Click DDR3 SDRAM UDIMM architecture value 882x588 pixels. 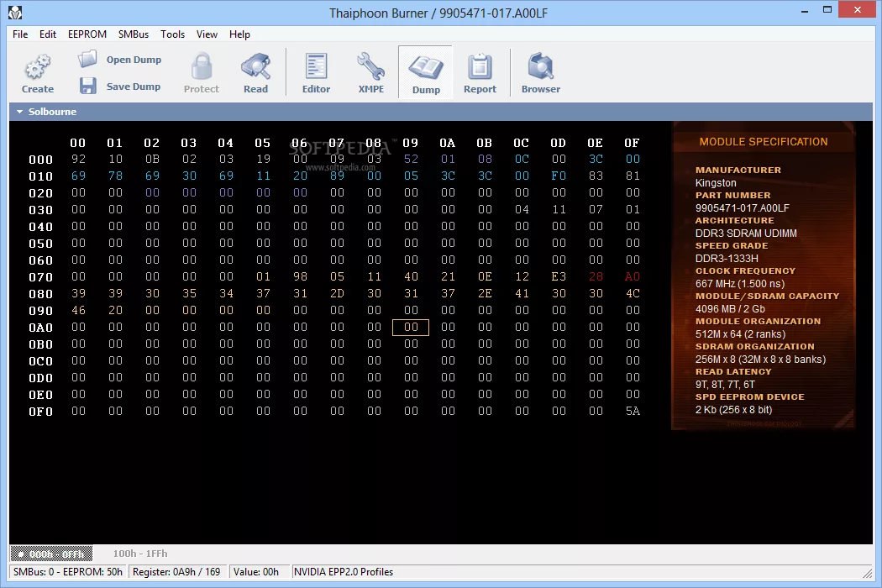(746, 233)
